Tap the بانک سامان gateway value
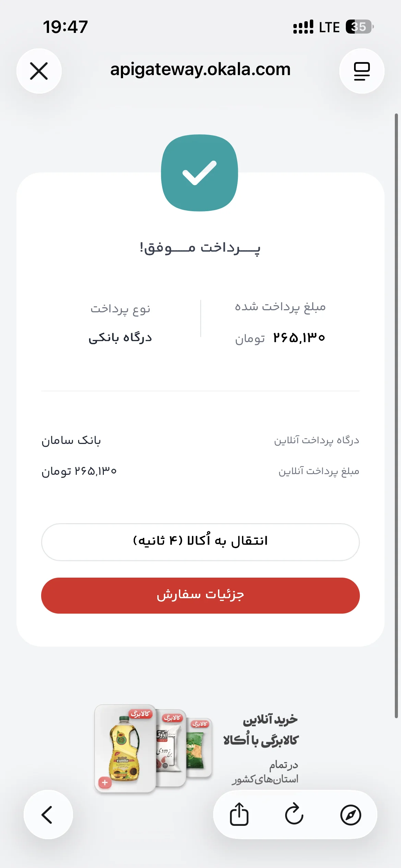 point(71,441)
